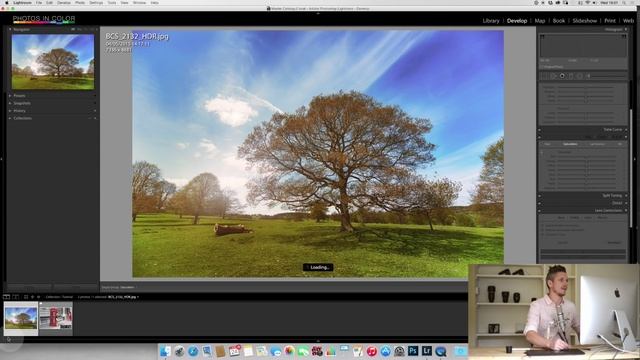640x360 pixels.
Task: Switch to the Print module
Action: pos(610,20)
